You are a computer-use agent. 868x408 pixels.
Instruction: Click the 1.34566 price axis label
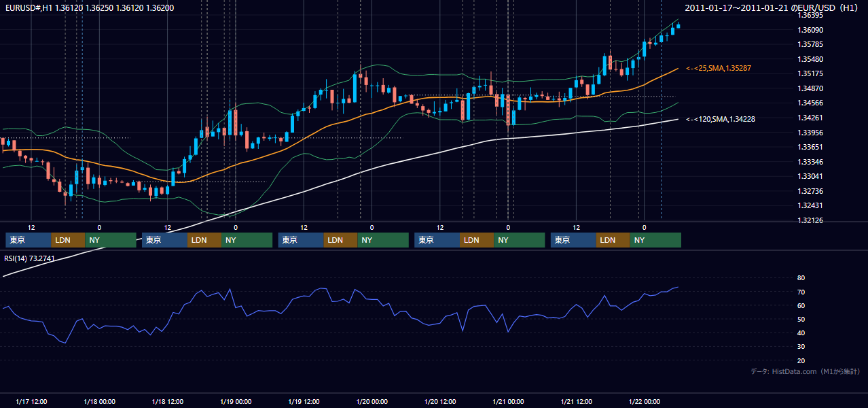(810, 103)
